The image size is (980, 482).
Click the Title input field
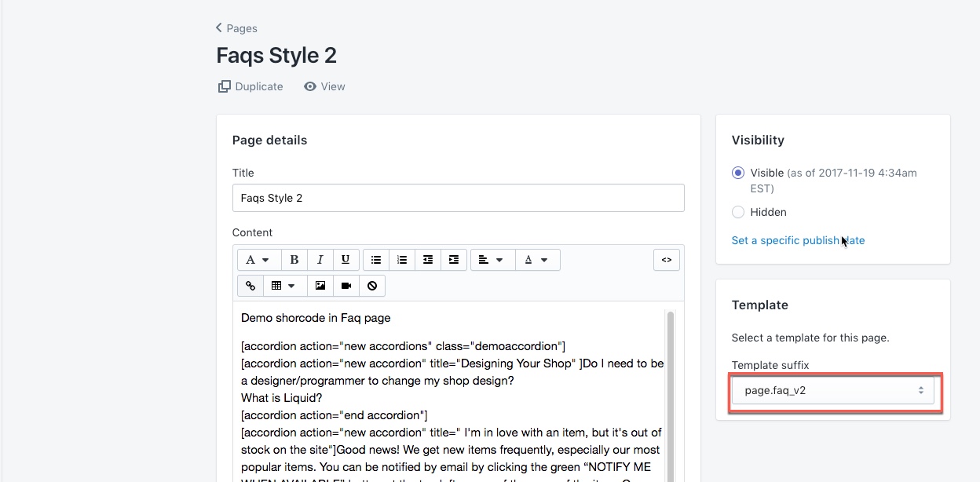(458, 198)
